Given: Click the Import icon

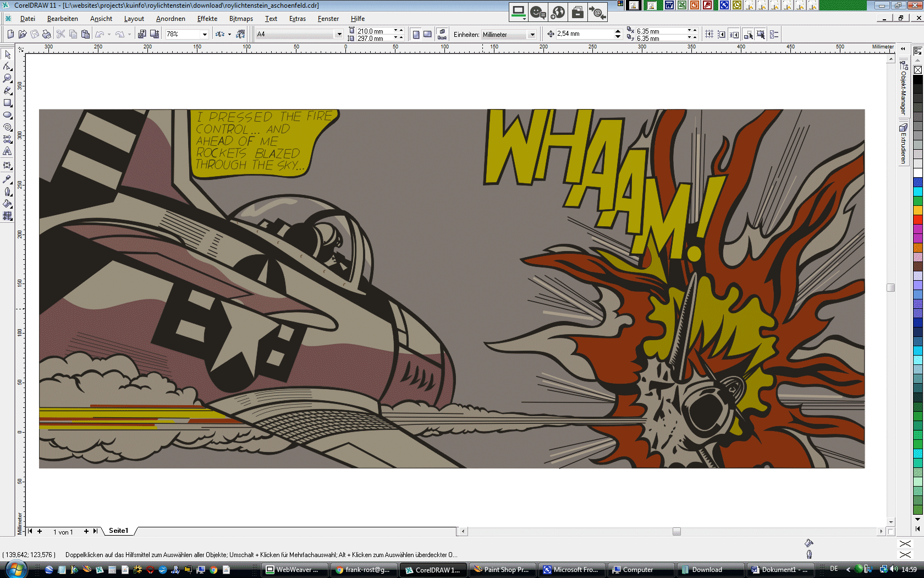Looking at the screenshot, I should [x=142, y=34].
